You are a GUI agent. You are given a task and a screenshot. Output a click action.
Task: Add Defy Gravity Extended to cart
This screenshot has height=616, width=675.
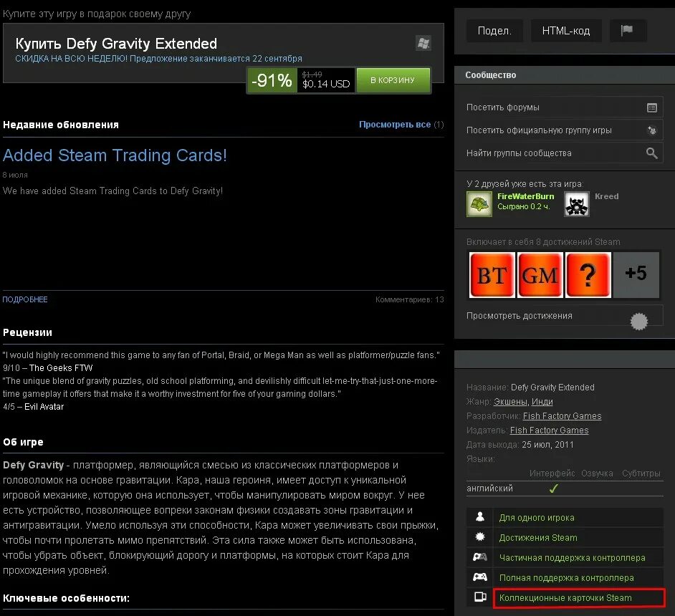tap(393, 80)
